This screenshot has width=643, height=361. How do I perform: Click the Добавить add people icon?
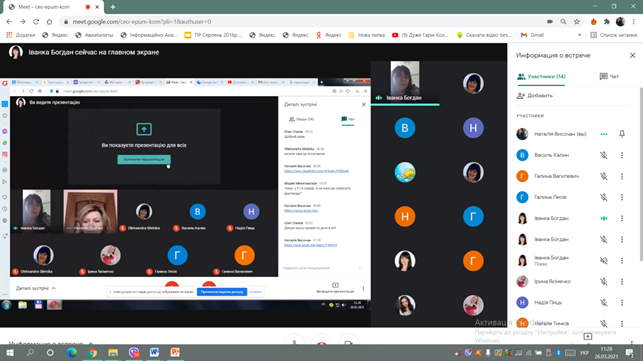coord(521,96)
